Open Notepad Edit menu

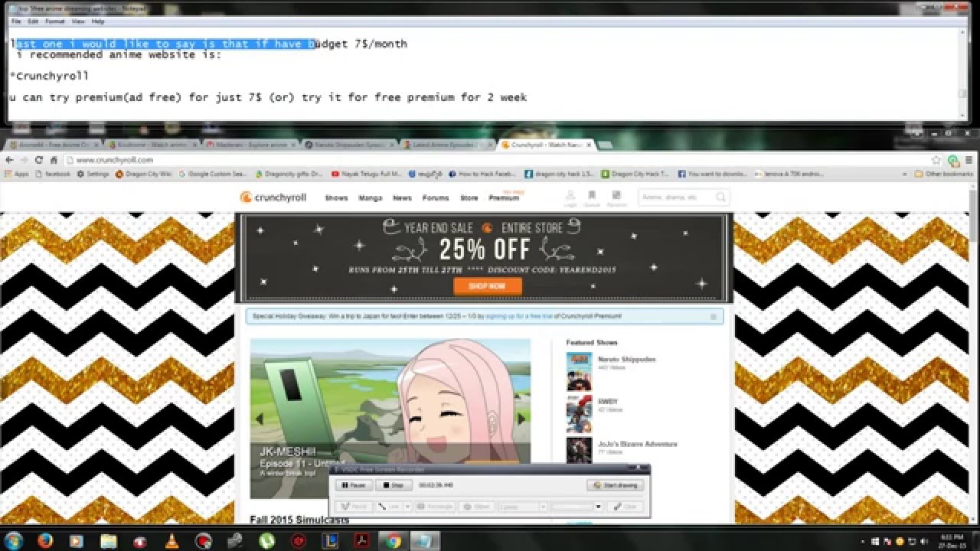[33, 21]
